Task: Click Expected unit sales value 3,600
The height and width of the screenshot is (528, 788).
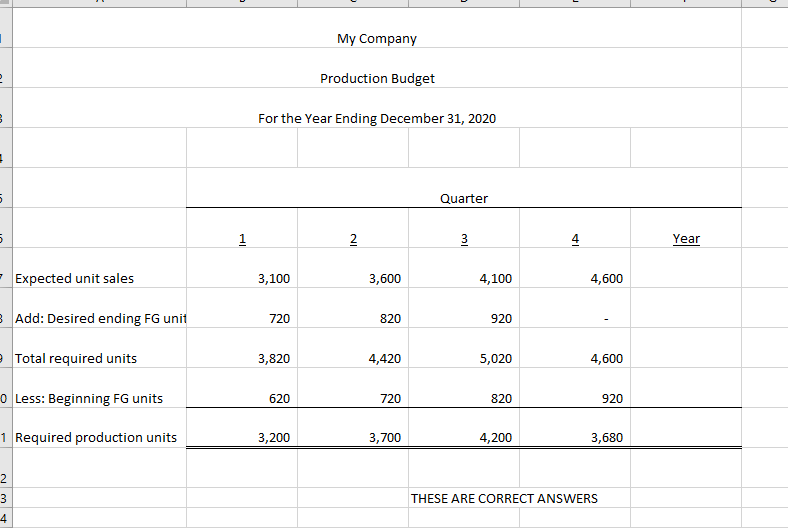Action: coord(353,268)
